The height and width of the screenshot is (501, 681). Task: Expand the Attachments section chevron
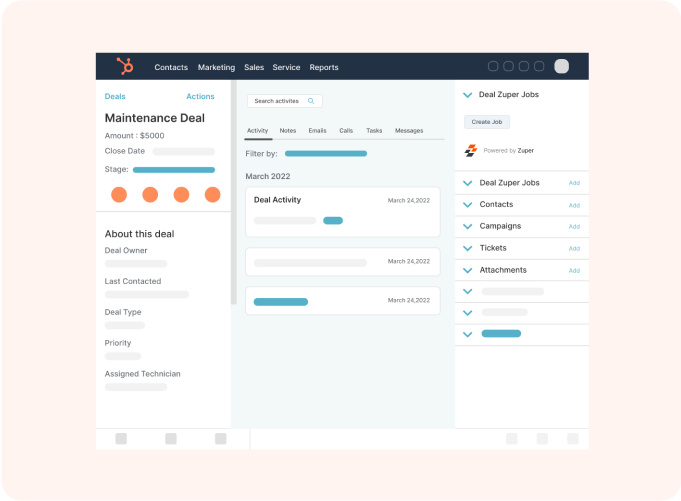(x=468, y=270)
